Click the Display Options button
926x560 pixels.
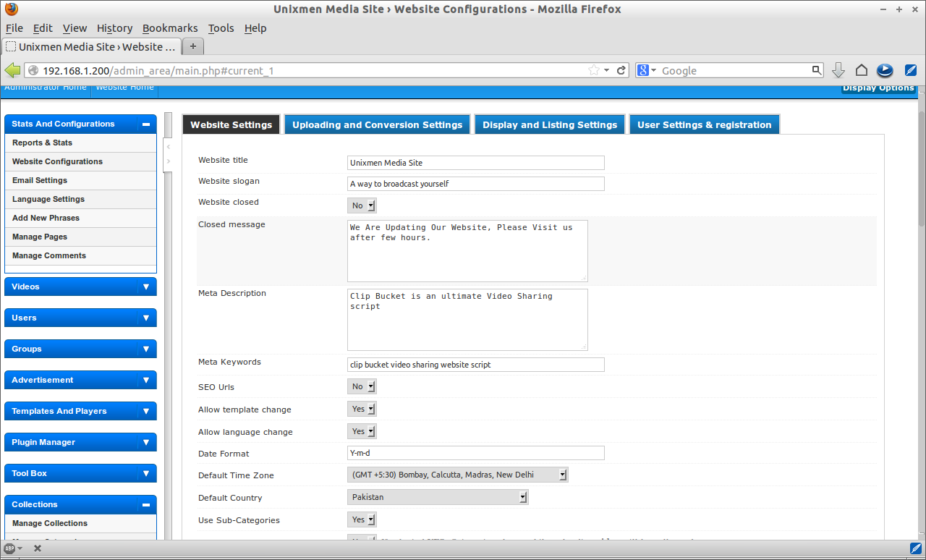(x=878, y=88)
